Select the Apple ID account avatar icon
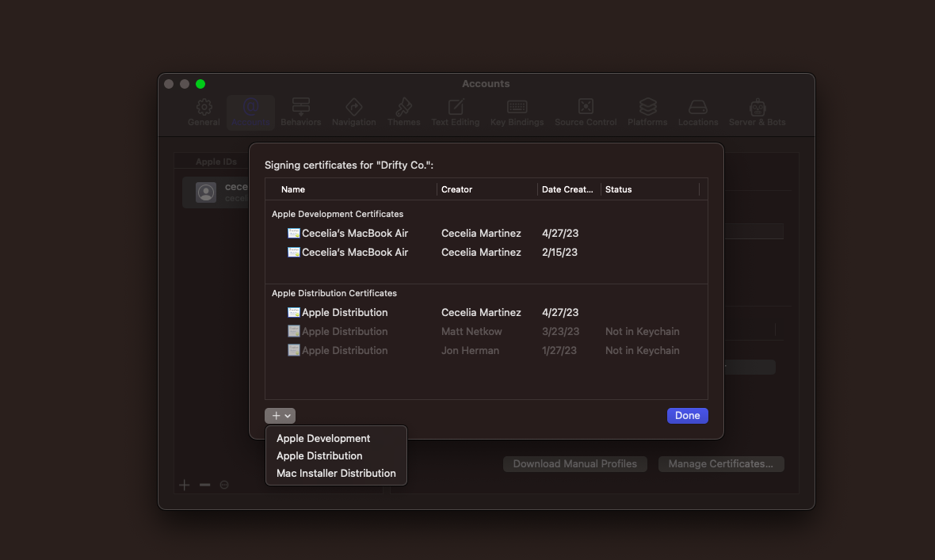This screenshot has width=935, height=560. coord(206,192)
